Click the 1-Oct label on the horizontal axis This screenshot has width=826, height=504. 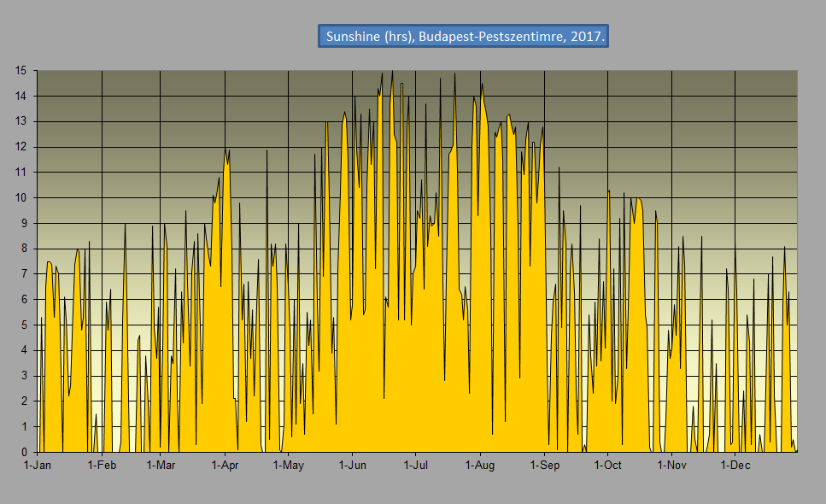tap(607, 466)
